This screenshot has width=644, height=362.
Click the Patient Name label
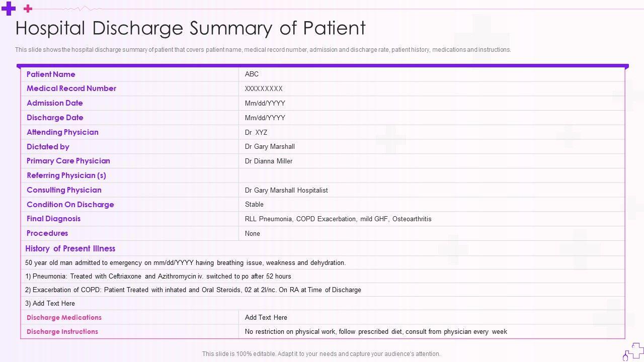click(51, 74)
